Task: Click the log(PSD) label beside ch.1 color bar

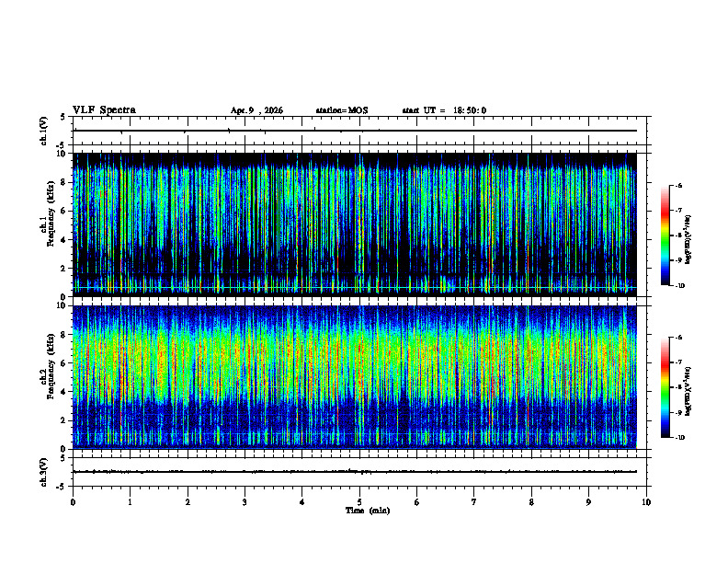Action: [689, 239]
